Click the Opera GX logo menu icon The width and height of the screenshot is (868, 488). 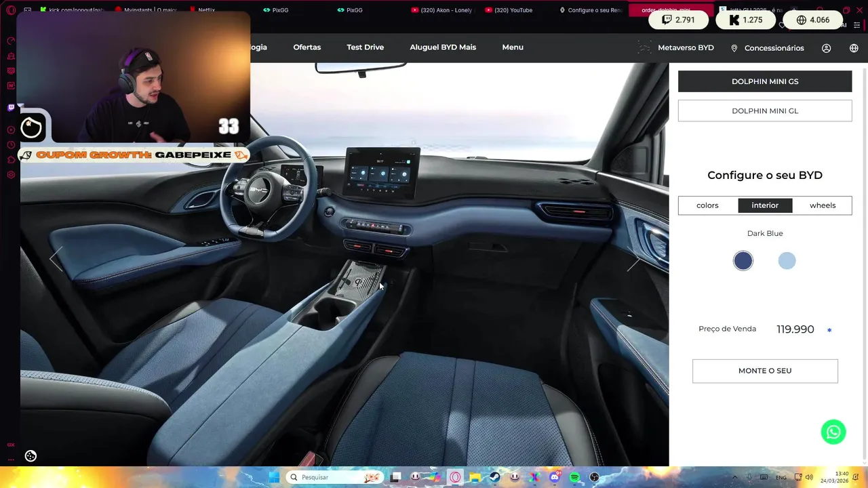(11, 10)
